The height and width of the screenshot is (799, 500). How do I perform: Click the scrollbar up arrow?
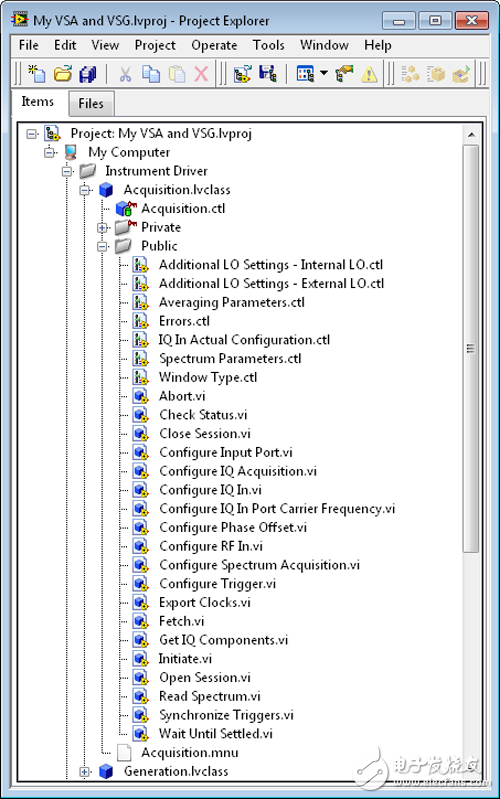click(471, 135)
